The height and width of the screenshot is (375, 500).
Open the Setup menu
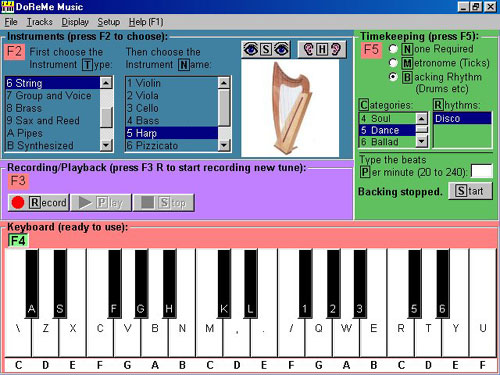coord(109,22)
